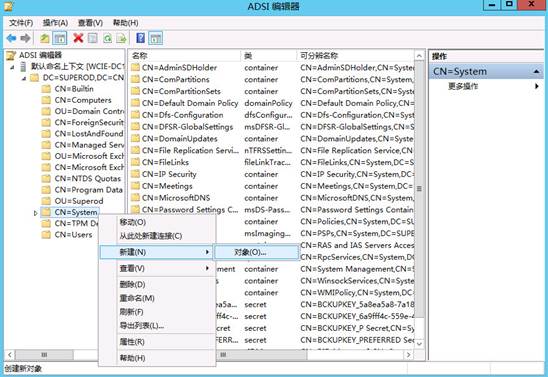Select the CN=LostAndFound tree item
The image size is (548, 377).
(89, 133)
